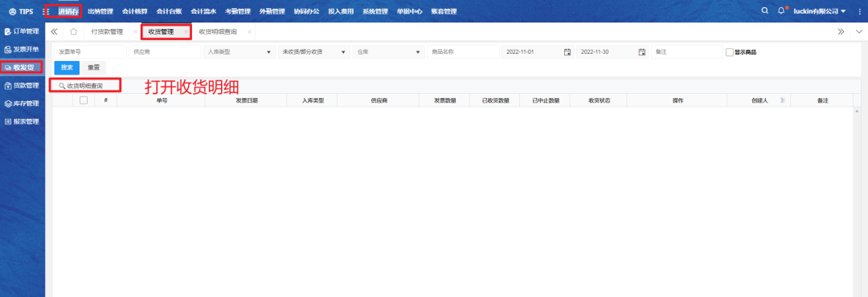The width and height of the screenshot is (868, 297).
Task: Toggle the sidebar hamburger menu icon
Action: (46, 11)
